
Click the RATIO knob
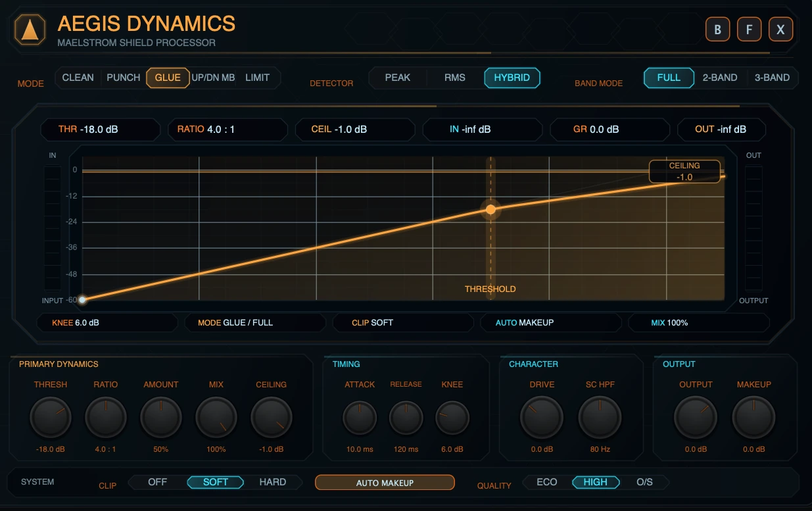106,418
